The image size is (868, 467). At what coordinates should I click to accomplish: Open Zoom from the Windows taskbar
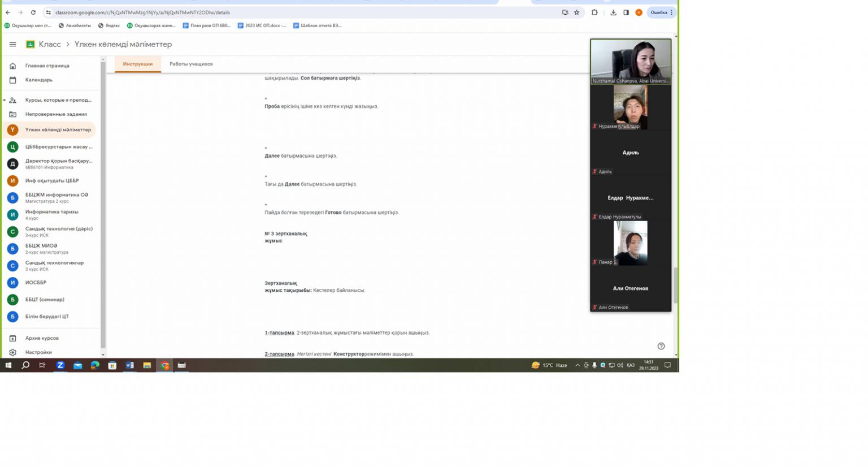(60, 365)
